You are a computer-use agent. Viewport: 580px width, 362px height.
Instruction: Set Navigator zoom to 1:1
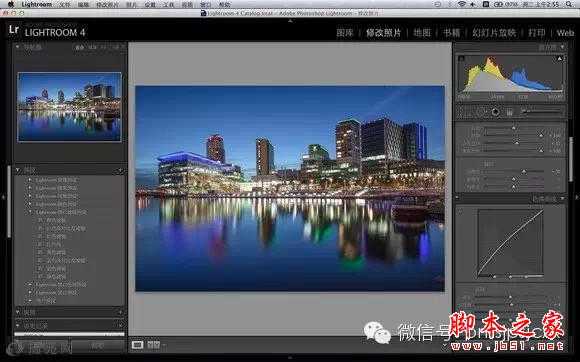click(x=104, y=47)
